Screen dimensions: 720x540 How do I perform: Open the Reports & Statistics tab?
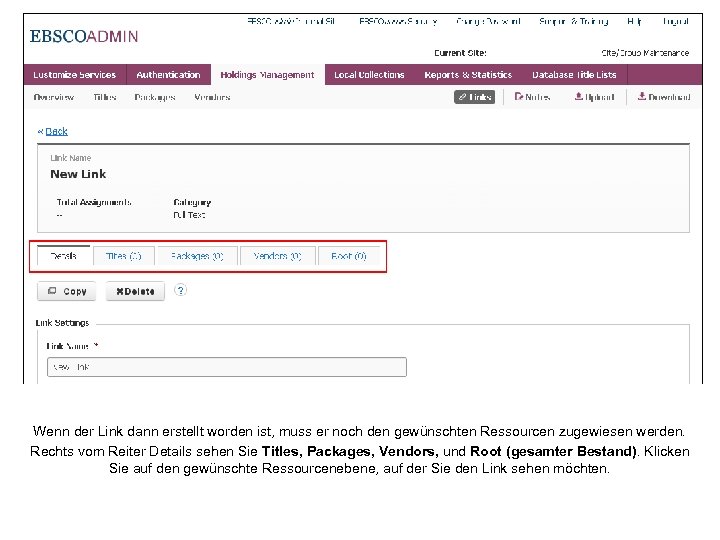click(468, 75)
